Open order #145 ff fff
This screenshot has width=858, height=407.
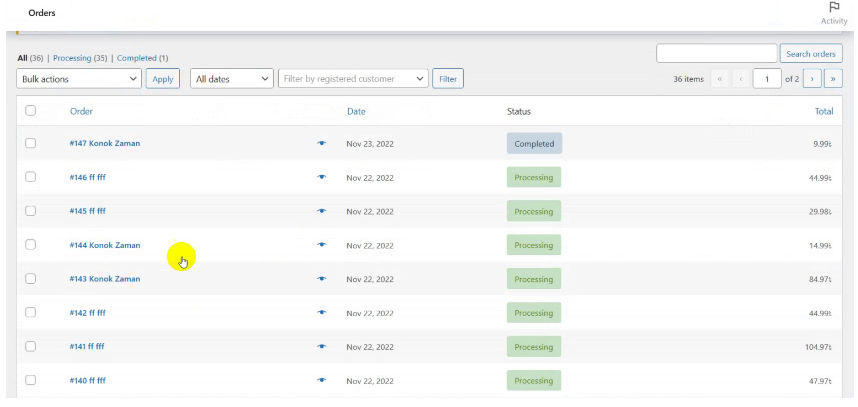88,211
